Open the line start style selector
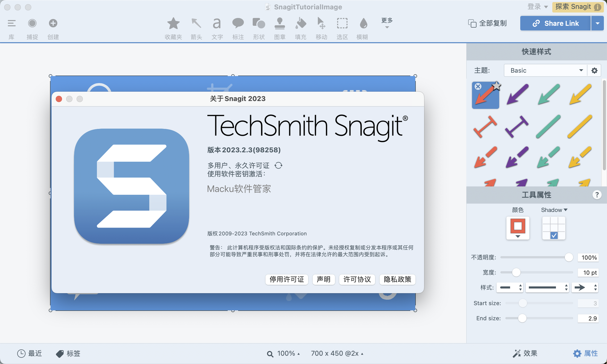The width and height of the screenshot is (607, 364). point(510,287)
